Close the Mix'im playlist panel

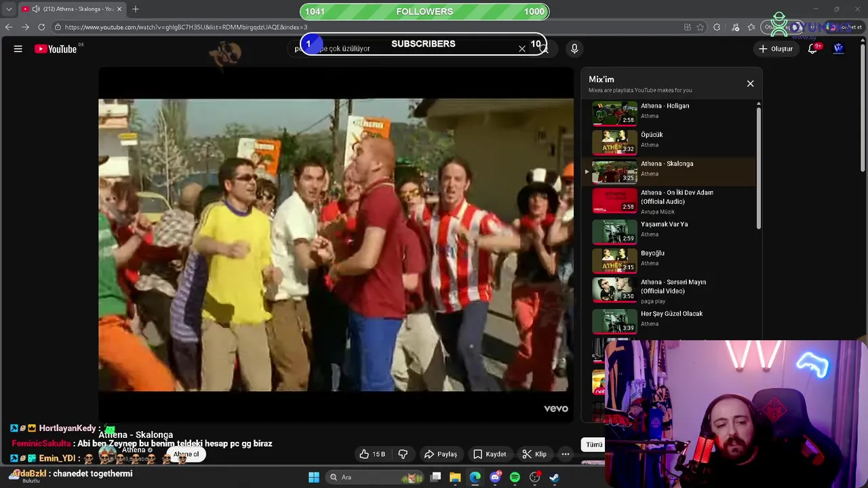pos(750,83)
